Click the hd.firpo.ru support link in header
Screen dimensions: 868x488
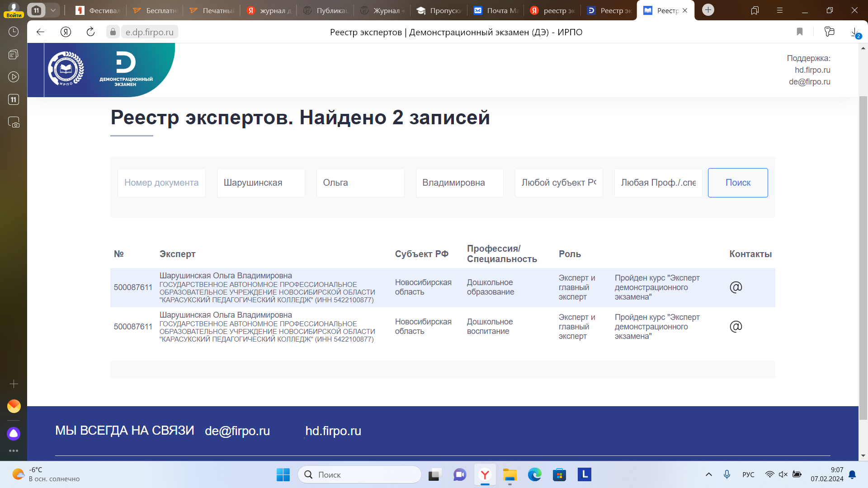click(812, 70)
